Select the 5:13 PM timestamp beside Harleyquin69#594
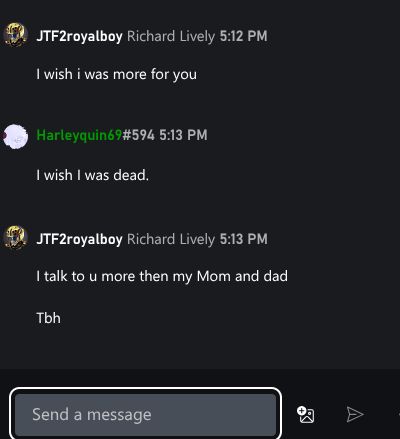Viewport: 400px width, 439px height. (183, 135)
